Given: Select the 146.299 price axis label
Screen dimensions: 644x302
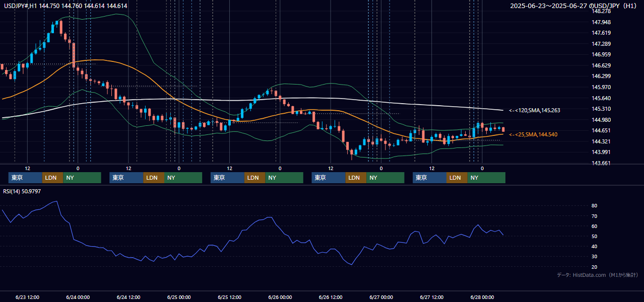Looking at the screenshot, I should (x=600, y=76).
